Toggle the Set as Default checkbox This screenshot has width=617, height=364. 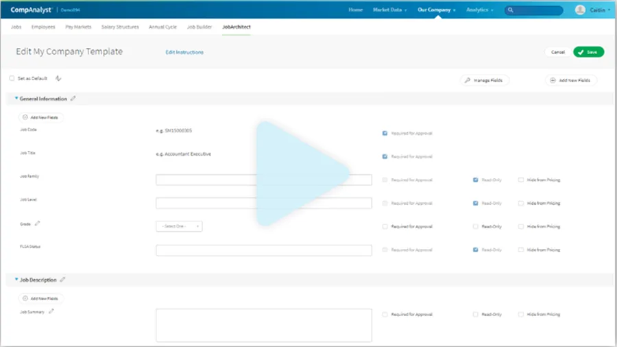(12, 78)
